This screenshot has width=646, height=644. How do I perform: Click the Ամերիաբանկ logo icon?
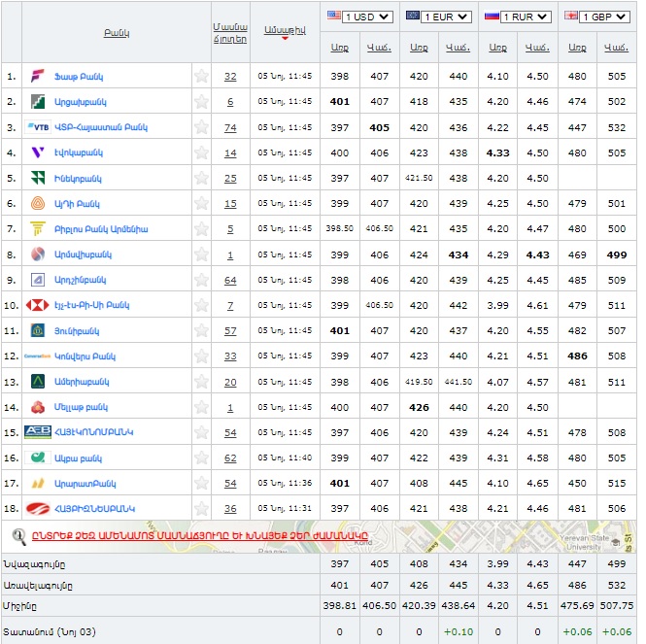click(38, 382)
